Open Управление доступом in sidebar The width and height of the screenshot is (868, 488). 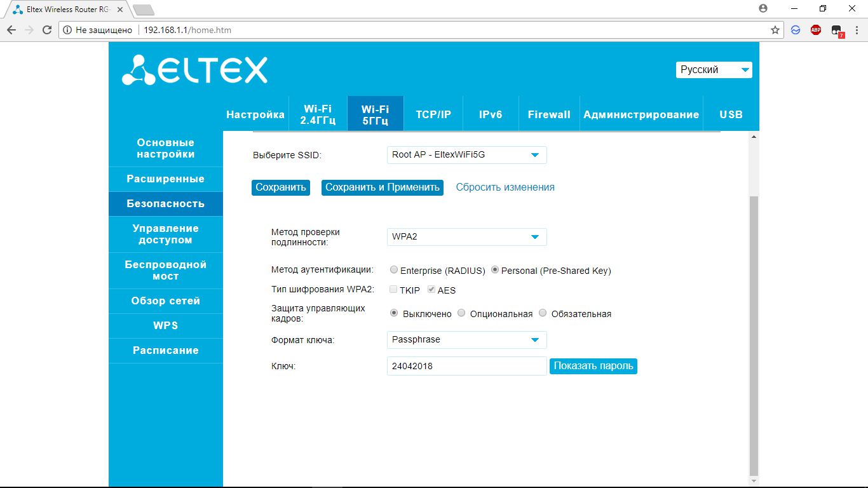166,234
